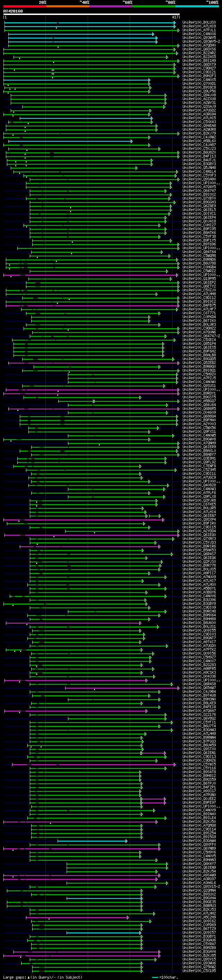The width and height of the screenshot is (222, 980).
Task: Select UniRef100_Q6Z8E9 label
Action: pos(199,206)
